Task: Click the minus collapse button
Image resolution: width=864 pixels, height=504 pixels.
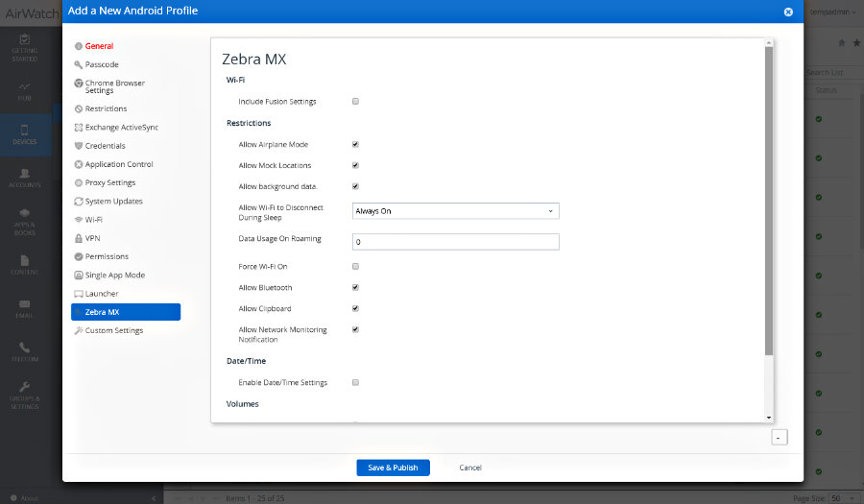Action: click(780, 437)
